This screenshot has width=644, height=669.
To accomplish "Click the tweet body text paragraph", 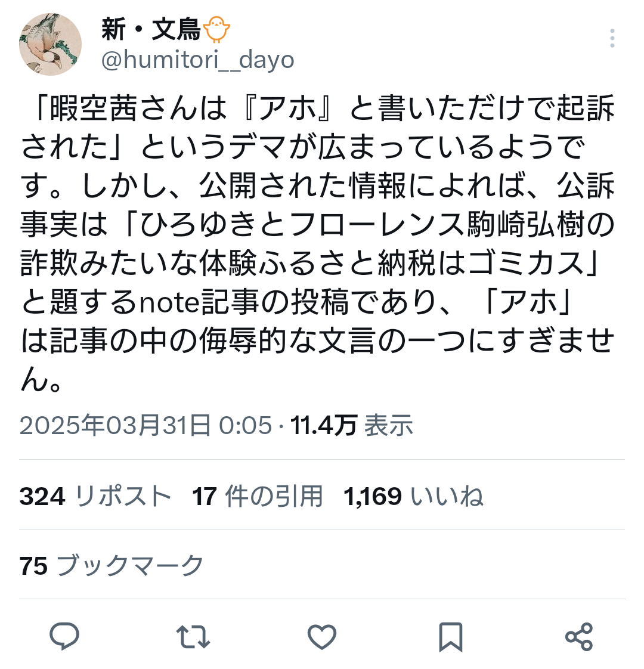I will coord(318,243).
